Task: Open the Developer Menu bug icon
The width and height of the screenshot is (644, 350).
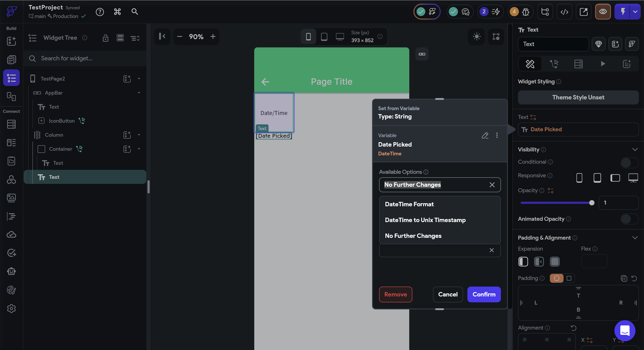Action: click(x=525, y=12)
